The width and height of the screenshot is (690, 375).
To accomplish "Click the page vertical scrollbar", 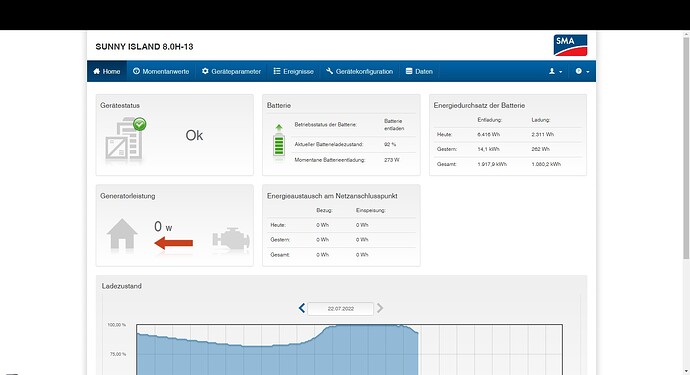I will pyautogui.click(x=686, y=147).
